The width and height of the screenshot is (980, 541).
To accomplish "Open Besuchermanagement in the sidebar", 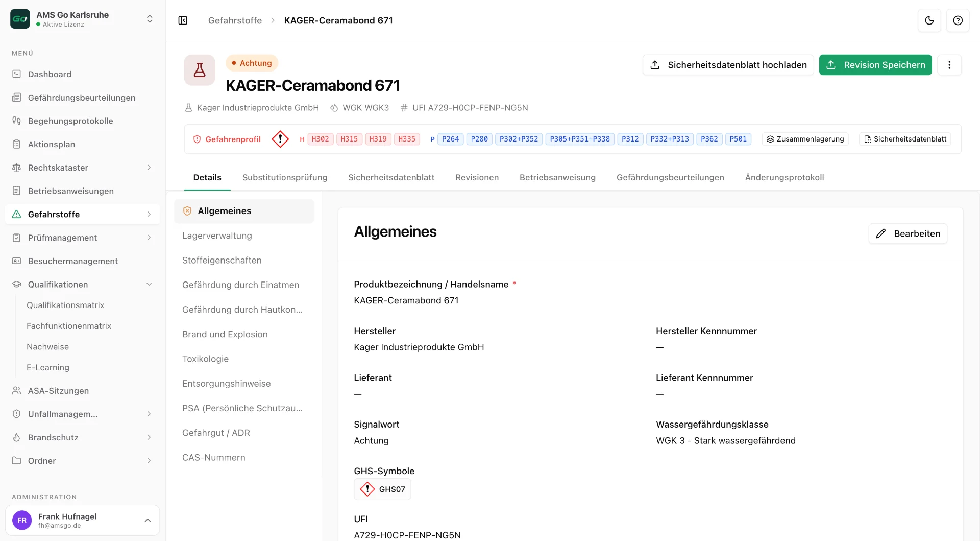I will click(83, 261).
